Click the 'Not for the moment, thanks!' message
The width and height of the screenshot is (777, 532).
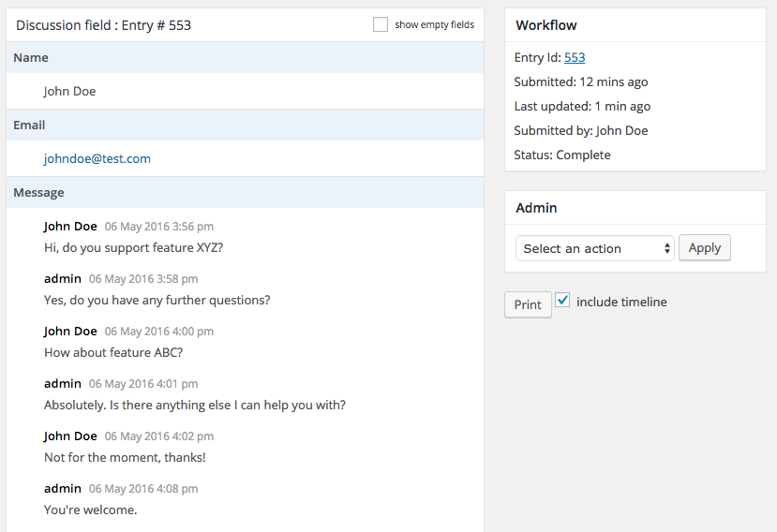[125, 458]
